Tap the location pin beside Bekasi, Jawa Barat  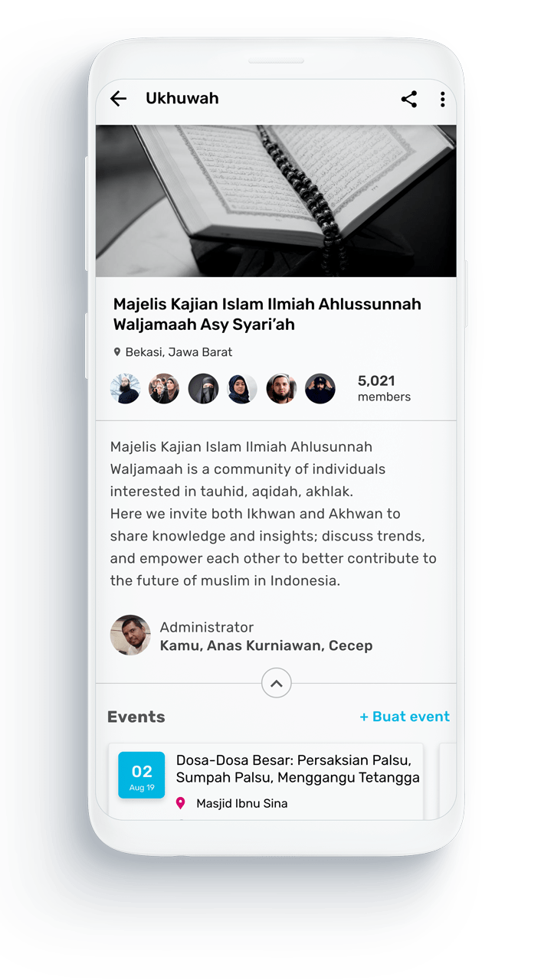116,351
